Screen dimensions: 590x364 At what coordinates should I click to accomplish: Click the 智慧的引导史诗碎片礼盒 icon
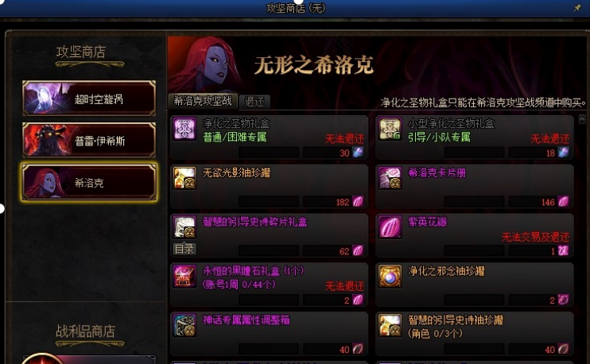click(x=184, y=227)
